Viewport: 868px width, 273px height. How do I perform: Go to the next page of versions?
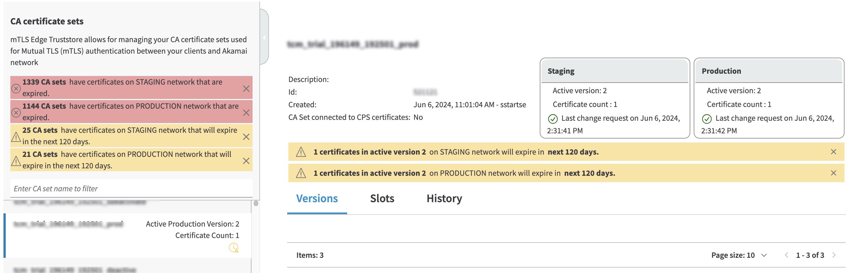pyautogui.click(x=834, y=255)
